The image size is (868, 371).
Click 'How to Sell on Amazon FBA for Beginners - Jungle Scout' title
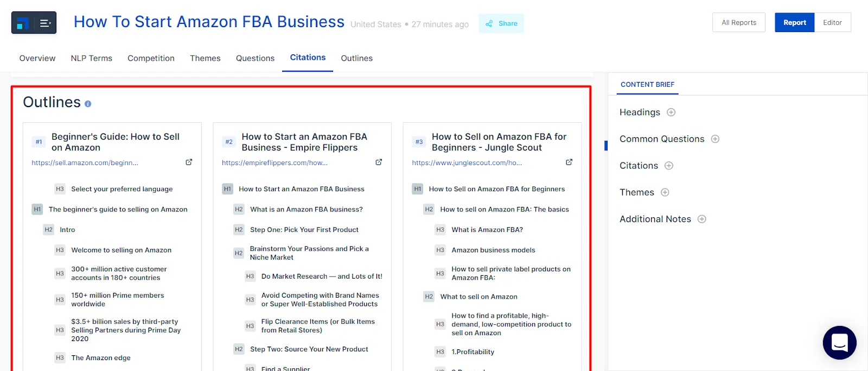coord(499,142)
